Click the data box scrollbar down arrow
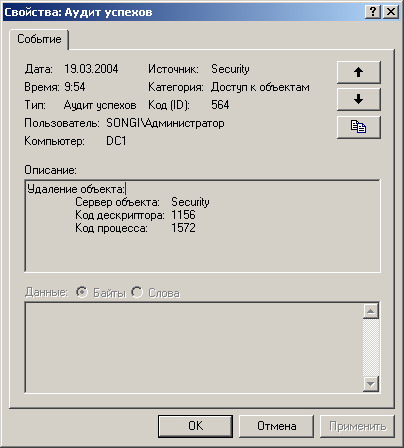 pyautogui.click(x=371, y=384)
